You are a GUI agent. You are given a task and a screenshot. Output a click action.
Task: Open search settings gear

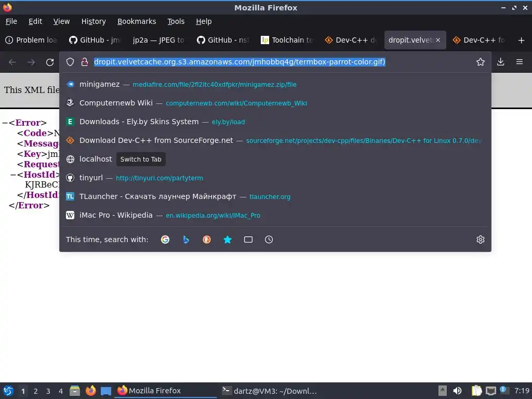[481, 240]
